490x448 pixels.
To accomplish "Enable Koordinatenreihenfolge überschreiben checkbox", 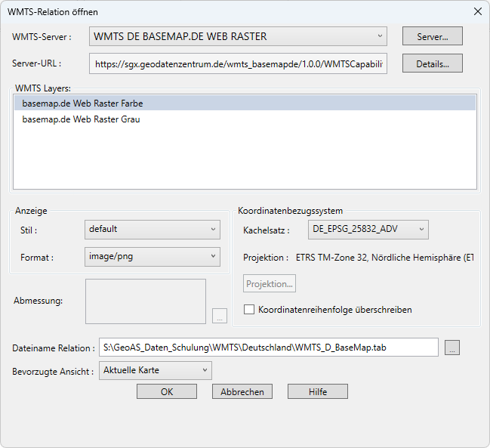I will coord(249,310).
